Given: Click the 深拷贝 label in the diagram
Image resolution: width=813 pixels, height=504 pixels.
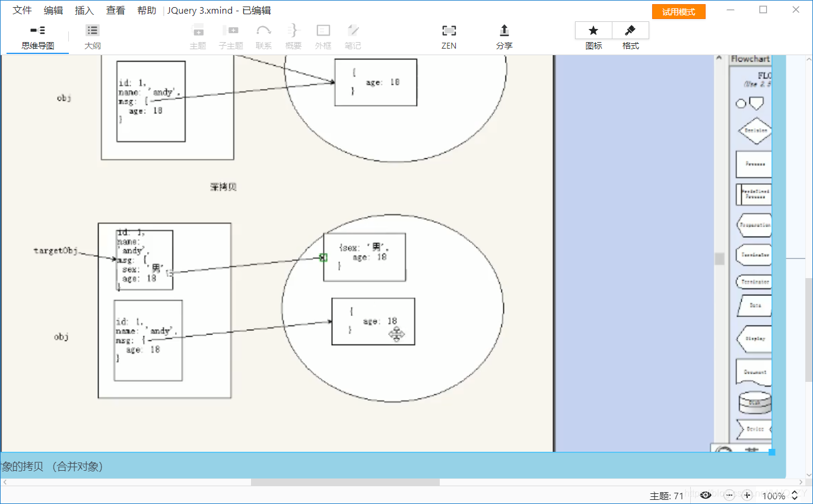Looking at the screenshot, I should coord(224,187).
